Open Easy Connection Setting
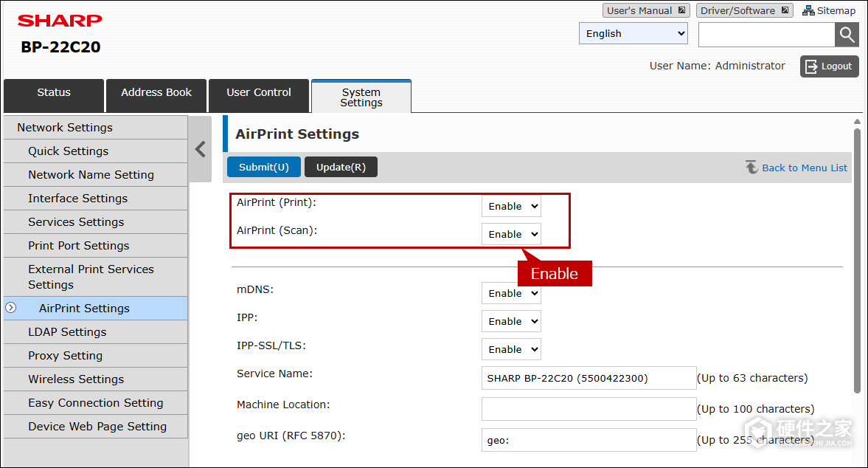868x468 pixels. coord(95,402)
